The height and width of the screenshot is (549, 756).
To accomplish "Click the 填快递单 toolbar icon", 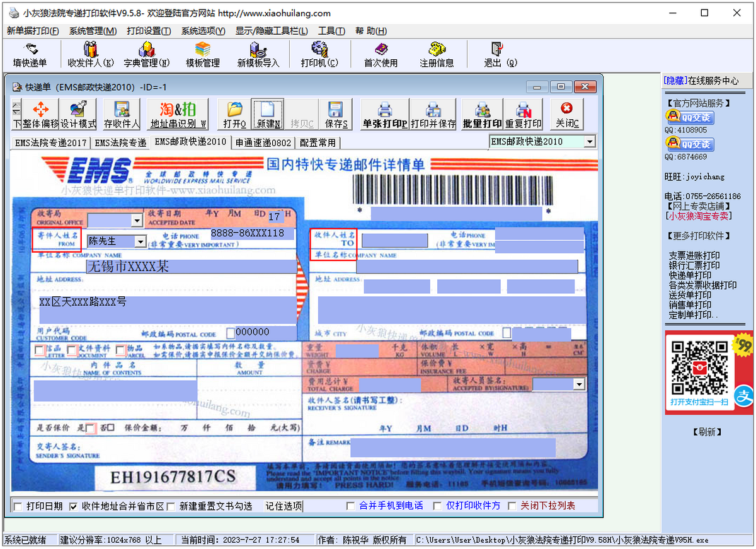I will pyautogui.click(x=30, y=55).
